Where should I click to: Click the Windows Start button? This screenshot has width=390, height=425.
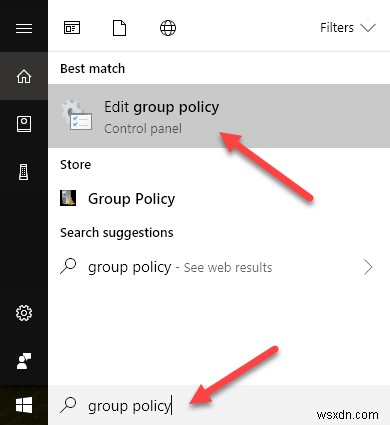pyautogui.click(x=24, y=405)
